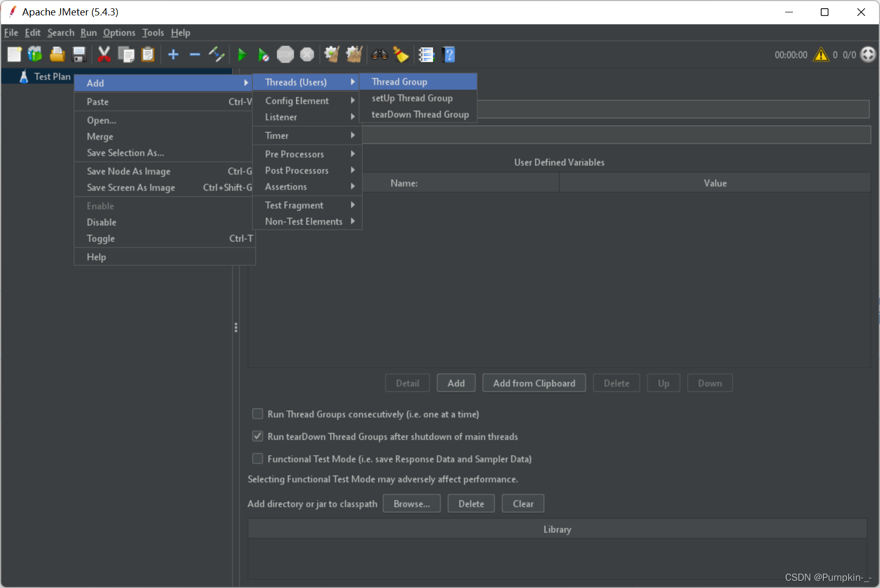The width and height of the screenshot is (880, 588).
Task: Choose setUp Thread Group
Action: (418, 98)
